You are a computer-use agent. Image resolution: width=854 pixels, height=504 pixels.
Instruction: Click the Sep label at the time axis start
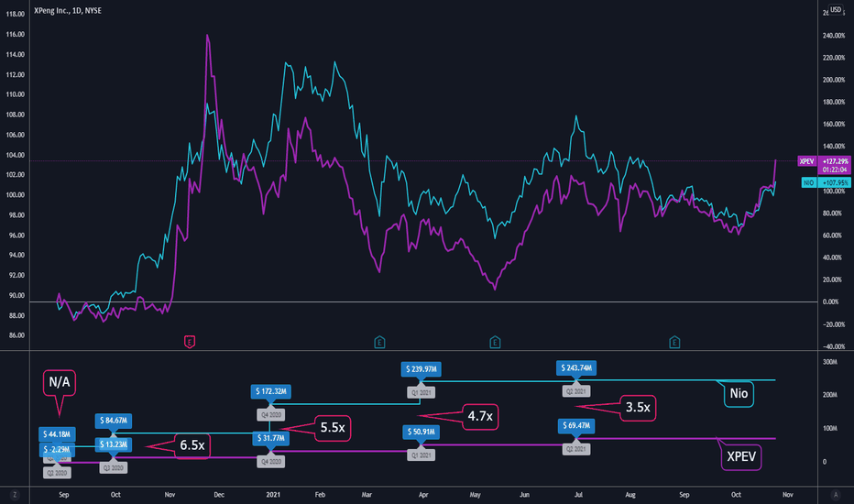coord(64,495)
